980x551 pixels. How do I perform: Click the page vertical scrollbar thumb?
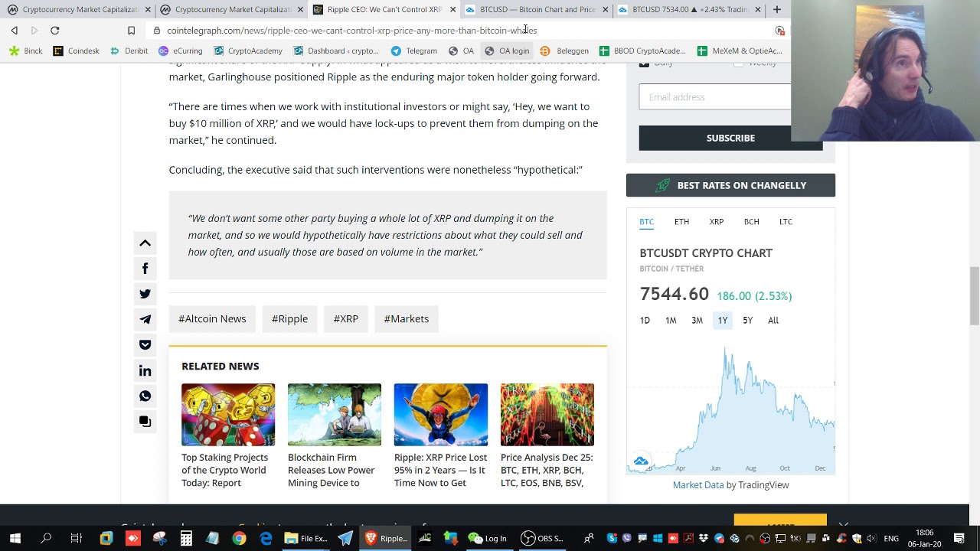(x=974, y=295)
